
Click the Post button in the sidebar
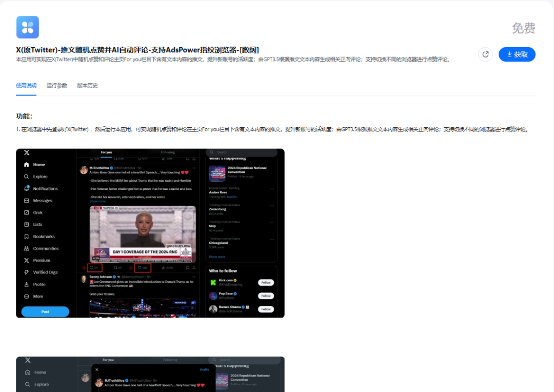click(45, 311)
